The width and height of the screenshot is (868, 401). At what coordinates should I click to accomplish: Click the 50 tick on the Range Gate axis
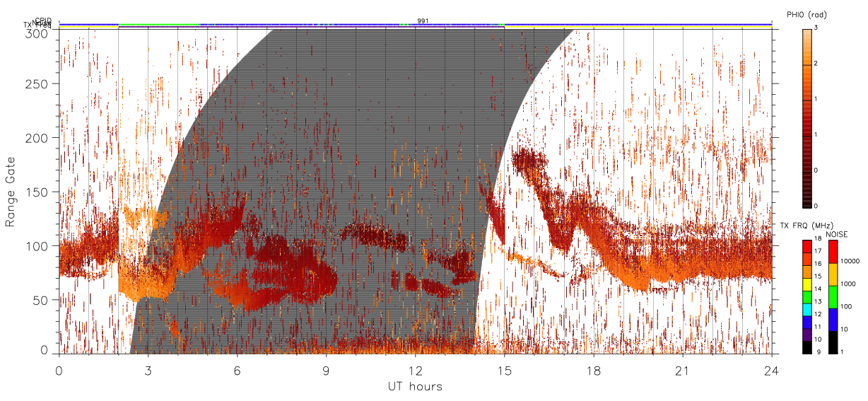(x=40, y=300)
